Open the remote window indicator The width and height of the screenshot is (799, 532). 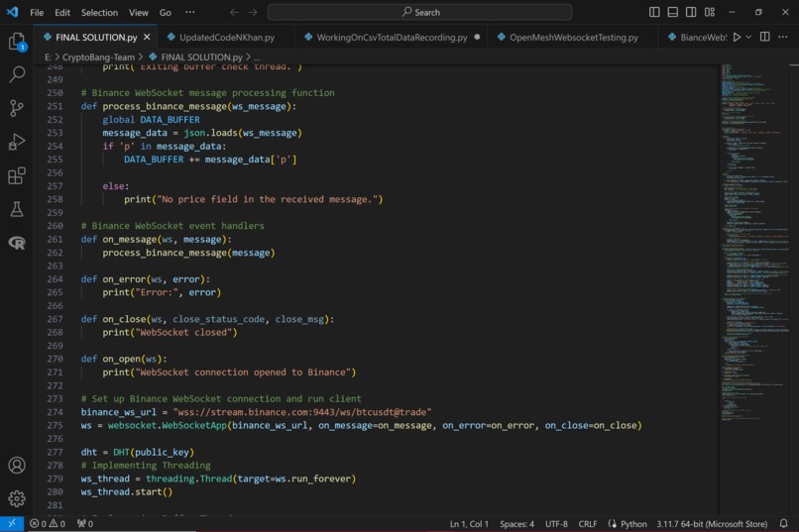click(12, 523)
